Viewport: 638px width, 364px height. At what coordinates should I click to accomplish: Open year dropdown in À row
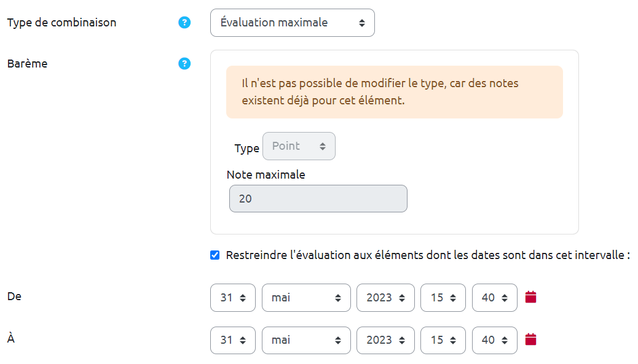(x=385, y=339)
